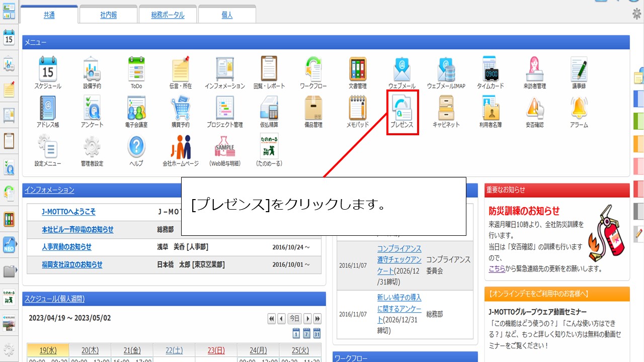
Task: Open the 本社ビル一斉停電のお知らせ link
Action: pos(77,229)
